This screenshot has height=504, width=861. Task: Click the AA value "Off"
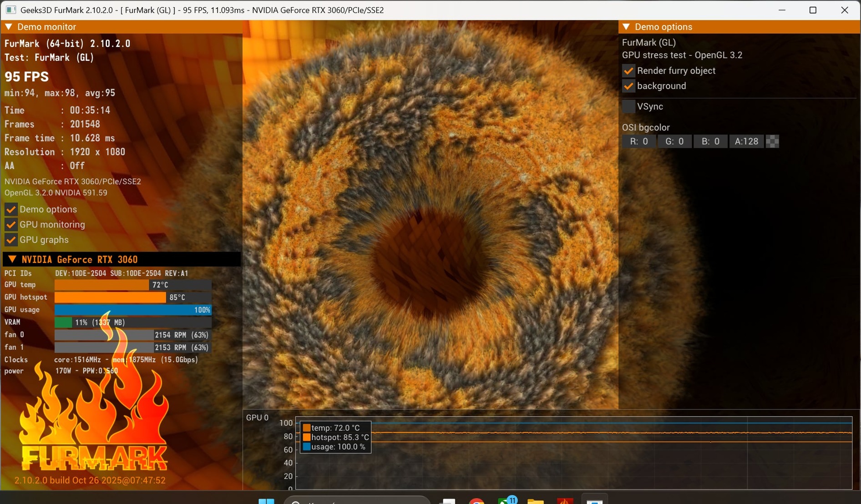coord(77,166)
